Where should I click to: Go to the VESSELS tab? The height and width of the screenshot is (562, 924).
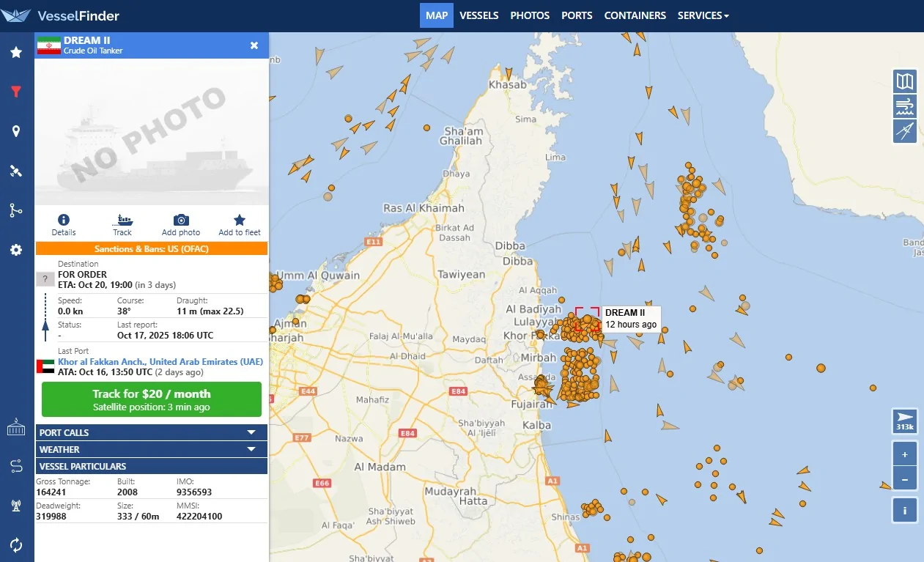click(x=479, y=15)
